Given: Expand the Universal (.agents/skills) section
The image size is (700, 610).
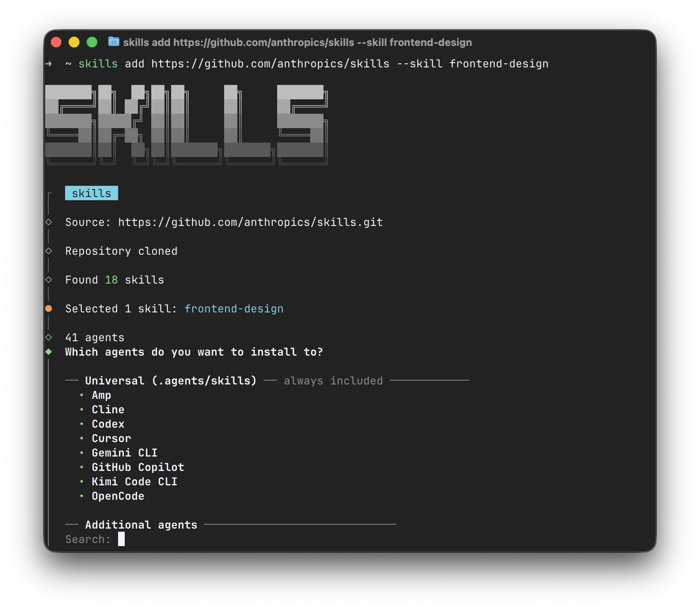Looking at the screenshot, I should (171, 381).
